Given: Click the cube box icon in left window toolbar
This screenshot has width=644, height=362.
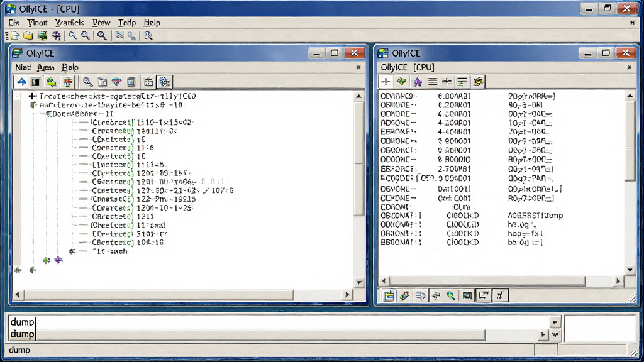Looking at the screenshot, I should tap(103, 82).
